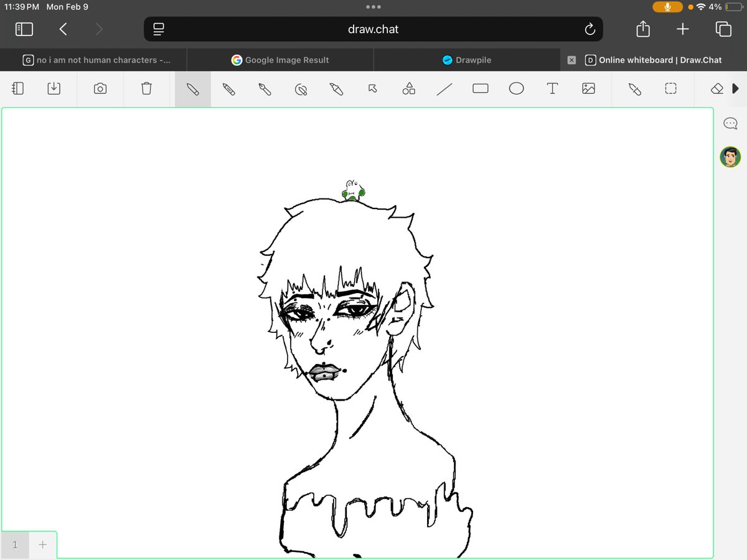The height and width of the screenshot is (560, 747).
Task: Select the eraser tool
Action: 716,89
